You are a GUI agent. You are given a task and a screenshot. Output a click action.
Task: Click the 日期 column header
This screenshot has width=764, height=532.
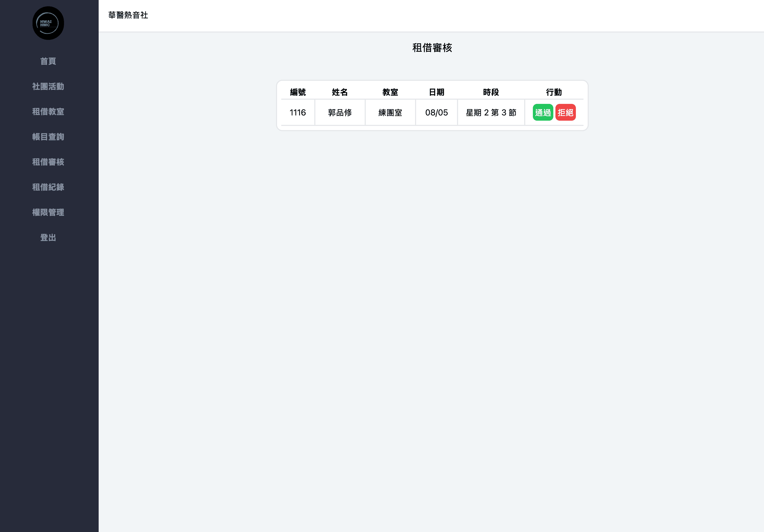pos(437,92)
